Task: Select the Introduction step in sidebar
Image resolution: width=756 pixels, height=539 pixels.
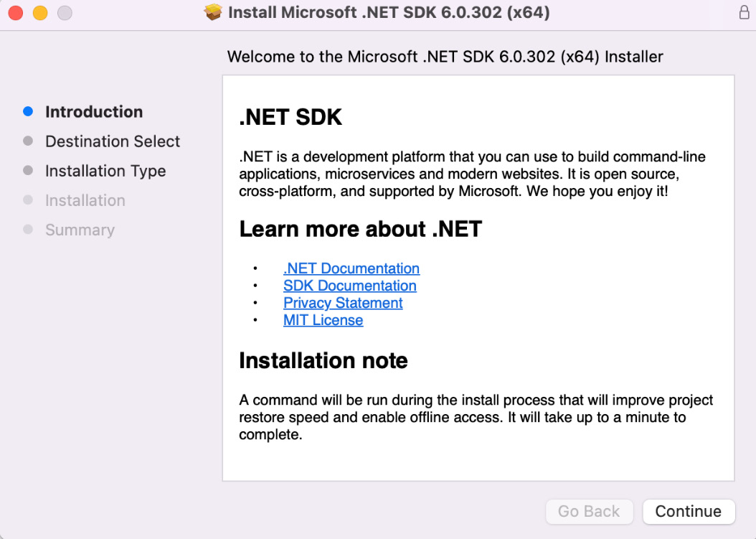Action: click(94, 112)
